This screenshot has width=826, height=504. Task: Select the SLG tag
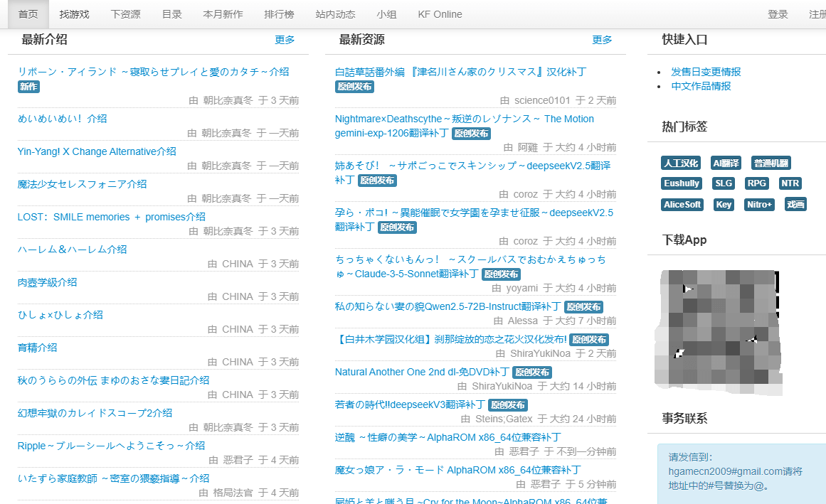724,183
